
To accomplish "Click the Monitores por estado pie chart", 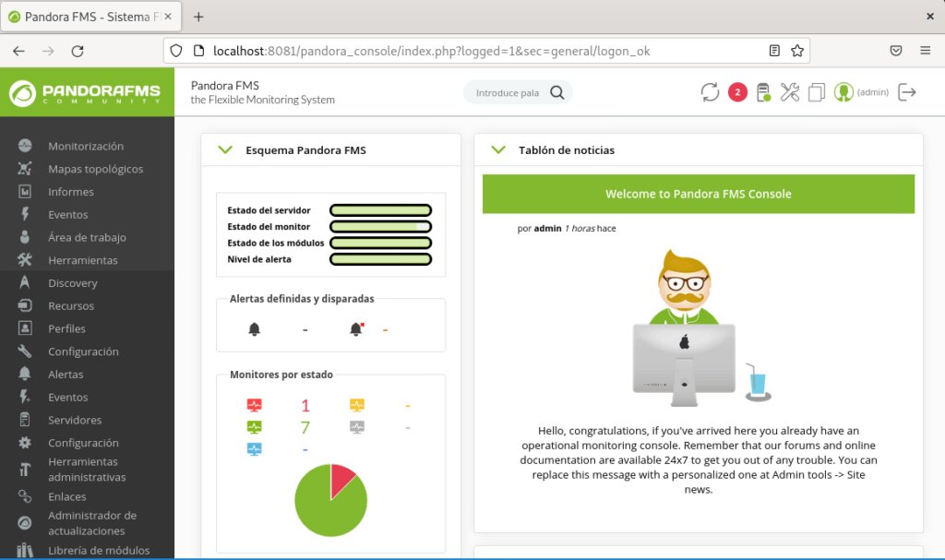I will click(x=330, y=498).
